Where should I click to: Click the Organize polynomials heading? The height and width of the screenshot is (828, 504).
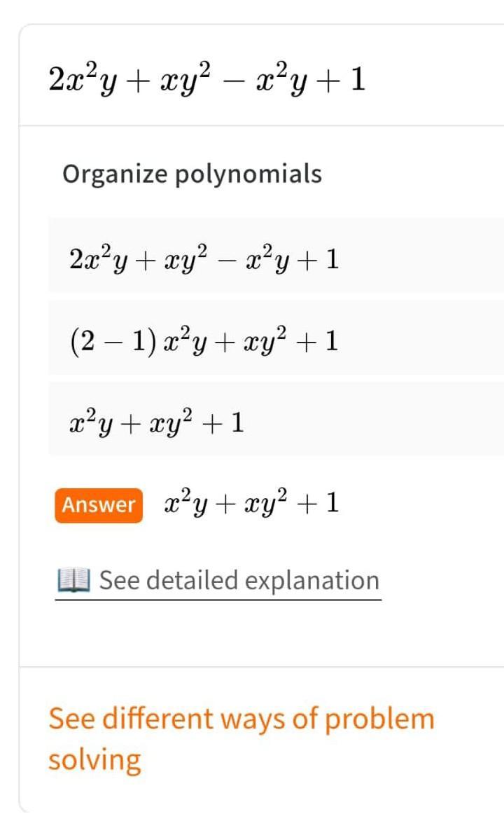(x=192, y=174)
